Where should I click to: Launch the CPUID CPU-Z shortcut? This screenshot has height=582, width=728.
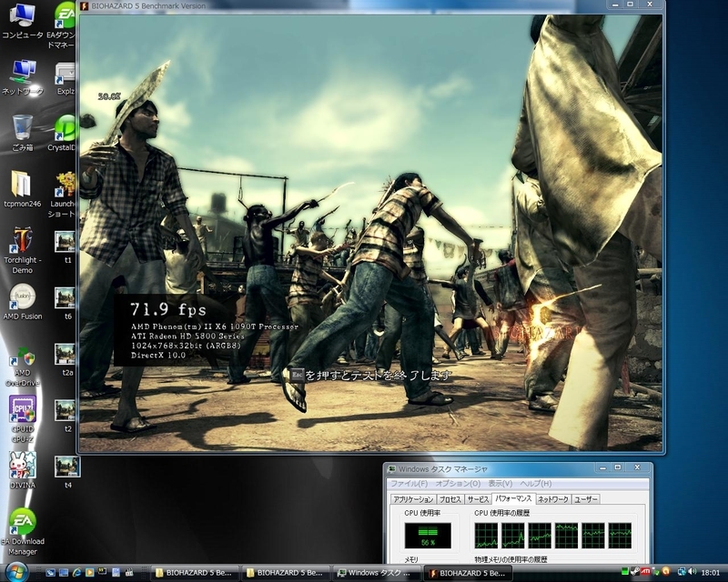[x=22, y=419]
